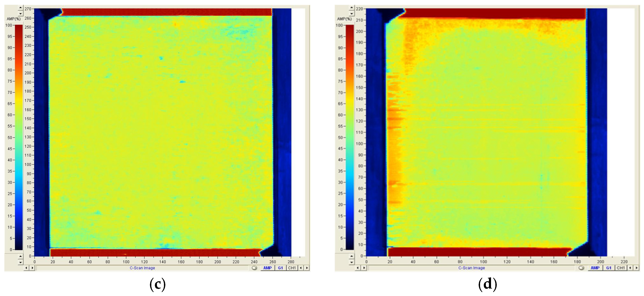
Task: Click CH1 channel selector in panel (c)
Action: (x=292, y=268)
